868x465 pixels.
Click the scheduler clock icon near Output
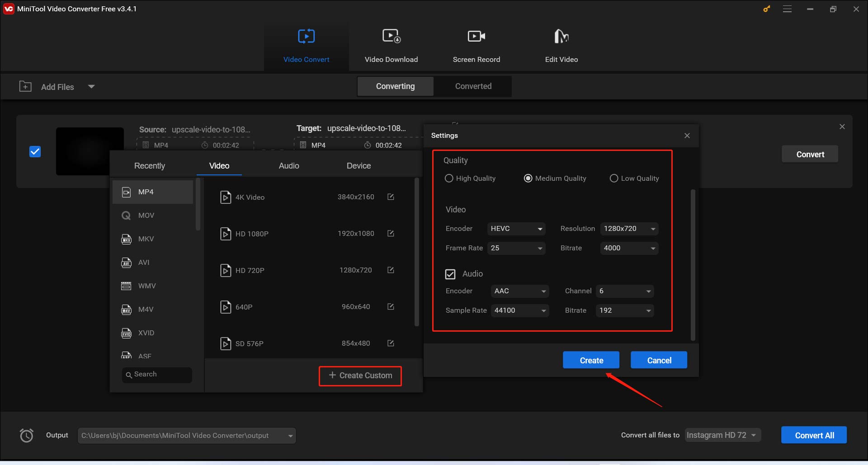27,435
